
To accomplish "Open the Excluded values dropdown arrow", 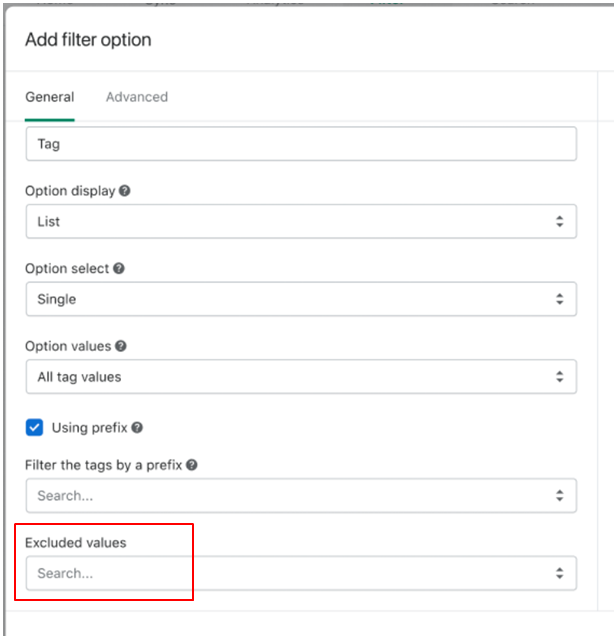I will [x=559, y=573].
